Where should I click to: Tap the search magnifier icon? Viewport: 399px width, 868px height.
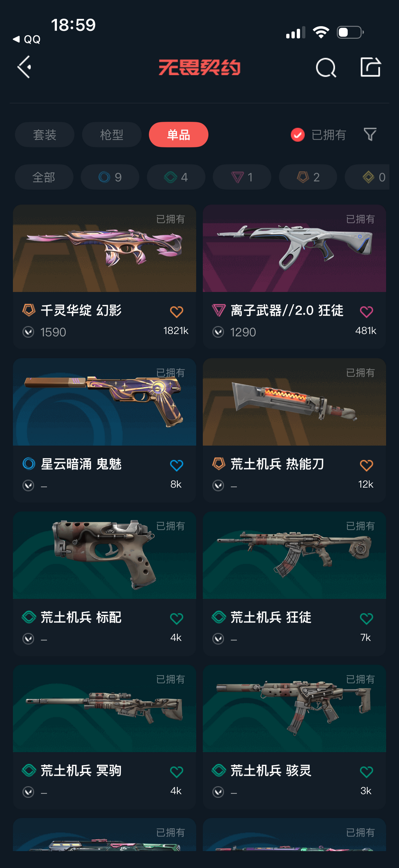pyautogui.click(x=326, y=68)
